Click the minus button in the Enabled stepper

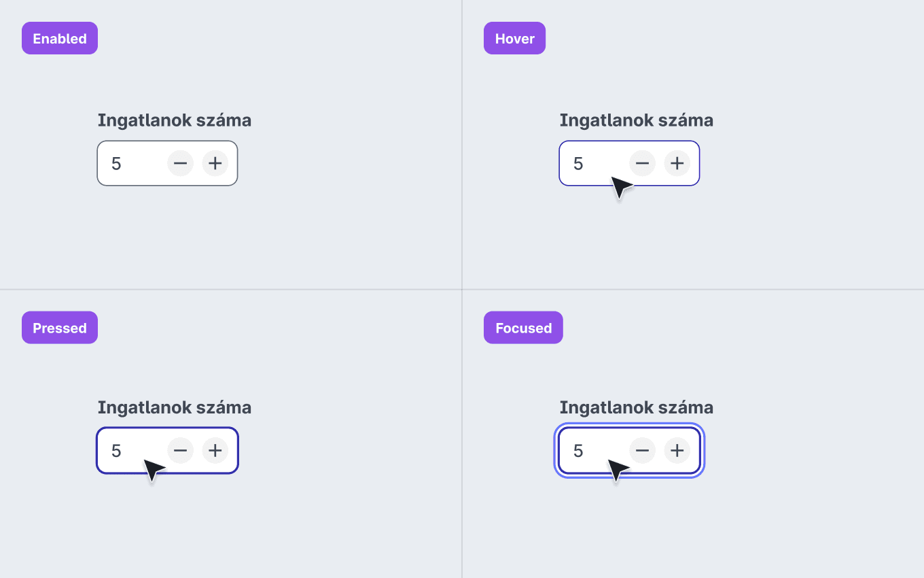(x=180, y=163)
